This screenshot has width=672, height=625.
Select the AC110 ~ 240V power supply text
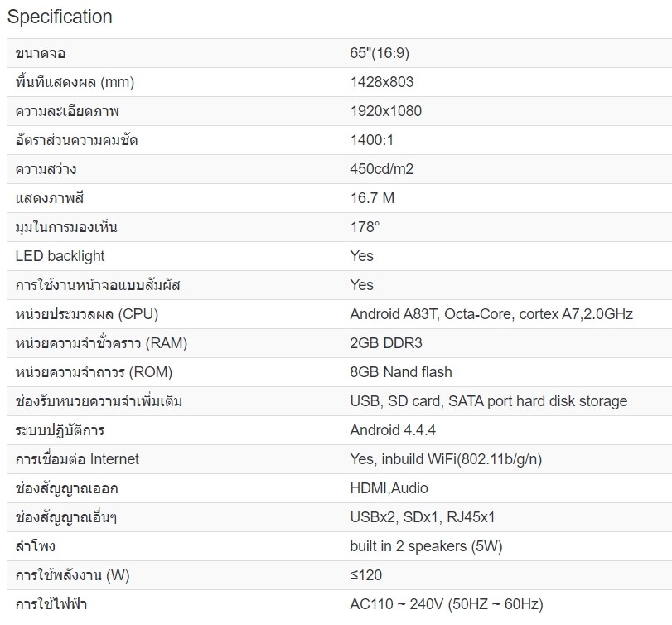(x=447, y=604)
